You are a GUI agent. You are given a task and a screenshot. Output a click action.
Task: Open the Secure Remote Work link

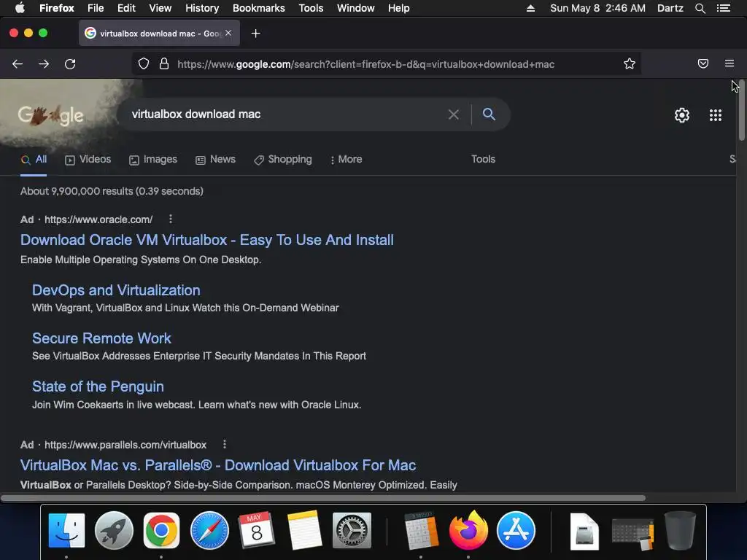pos(101,338)
